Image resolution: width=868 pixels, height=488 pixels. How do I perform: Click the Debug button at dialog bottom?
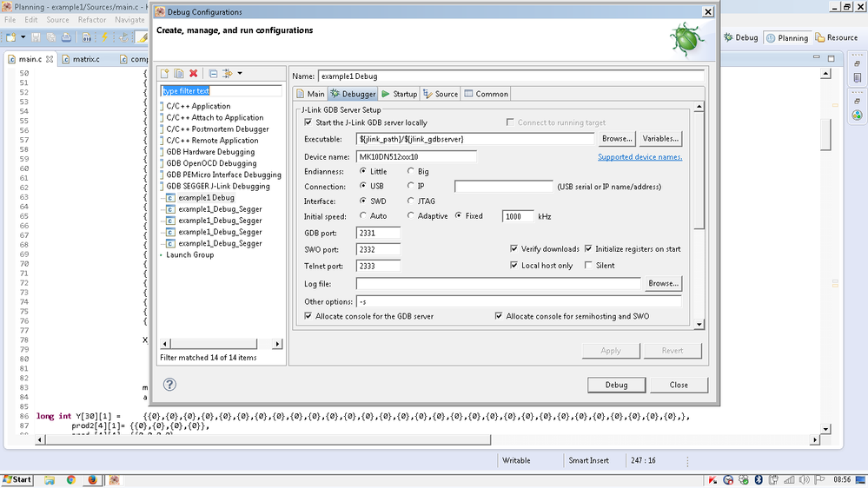(x=616, y=385)
